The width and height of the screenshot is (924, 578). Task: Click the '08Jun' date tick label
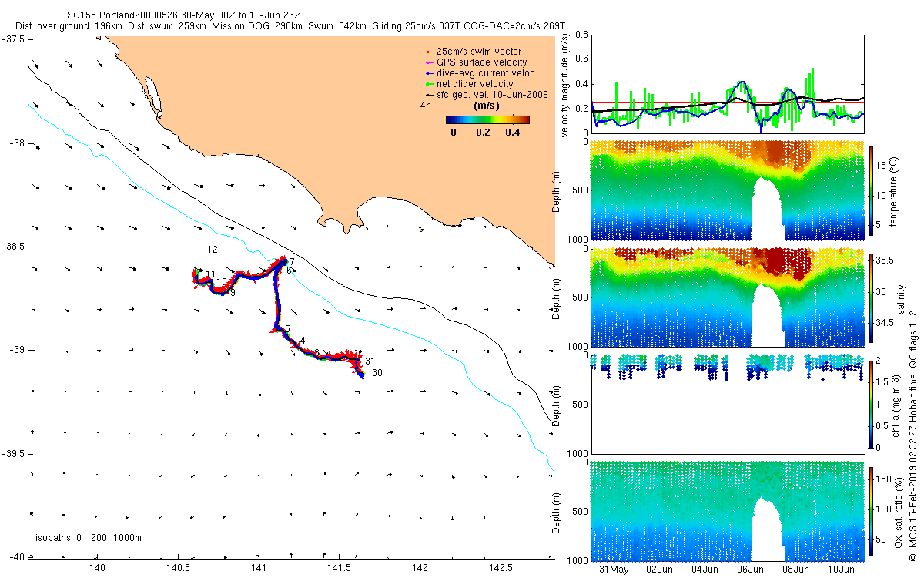796,570
